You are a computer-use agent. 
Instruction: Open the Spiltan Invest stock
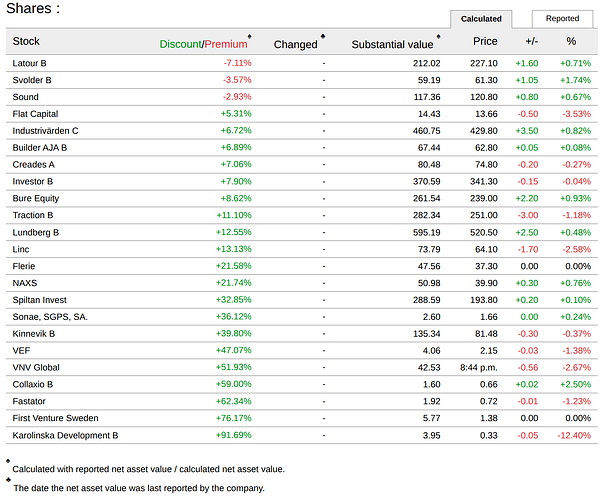click(40, 300)
